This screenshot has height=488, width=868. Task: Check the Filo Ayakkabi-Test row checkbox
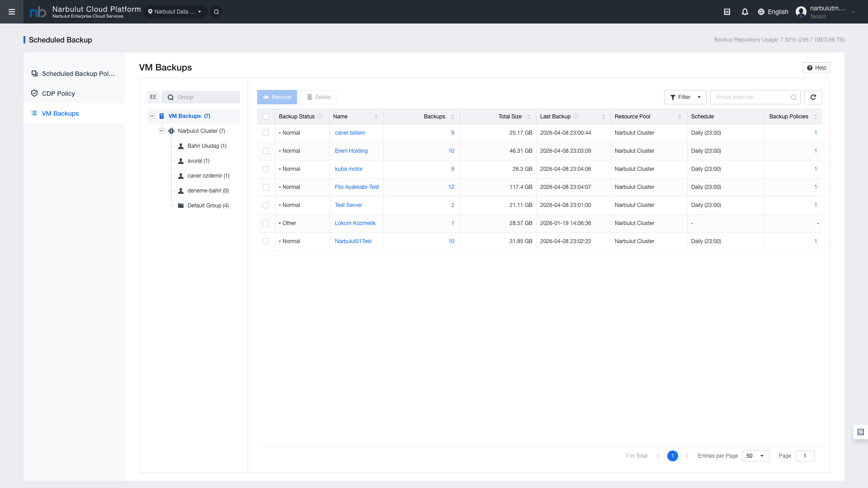tap(266, 187)
